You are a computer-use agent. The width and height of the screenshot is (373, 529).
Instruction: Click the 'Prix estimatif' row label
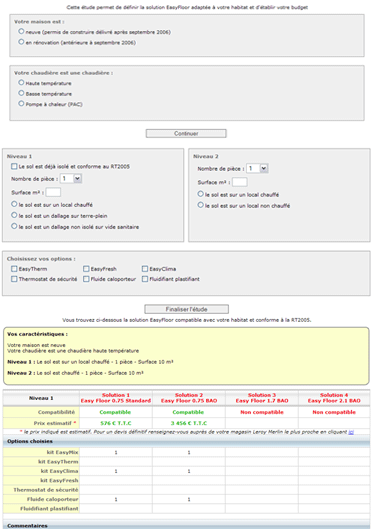pos(55,423)
